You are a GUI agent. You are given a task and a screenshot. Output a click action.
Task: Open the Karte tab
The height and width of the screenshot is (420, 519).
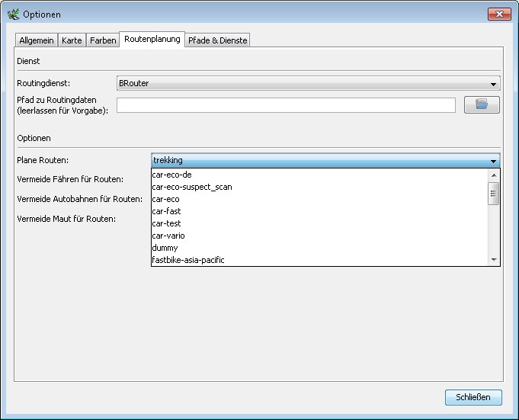[x=72, y=40]
